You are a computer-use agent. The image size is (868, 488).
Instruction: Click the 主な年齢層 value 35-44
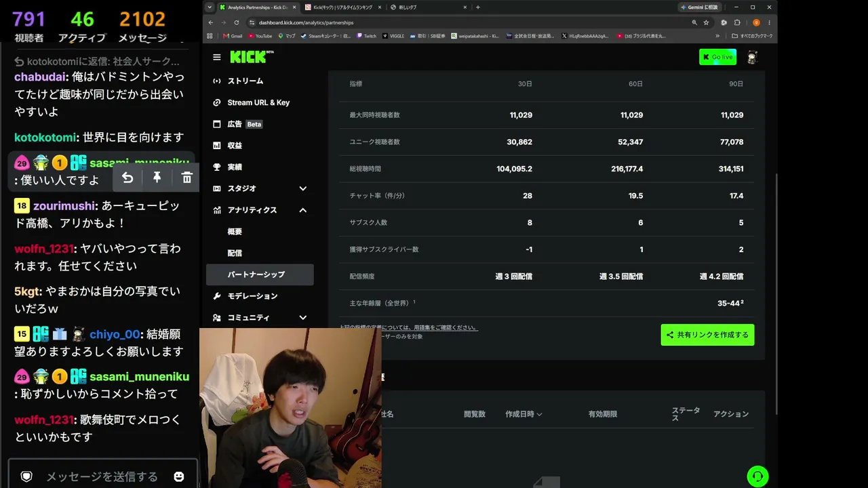(x=730, y=303)
